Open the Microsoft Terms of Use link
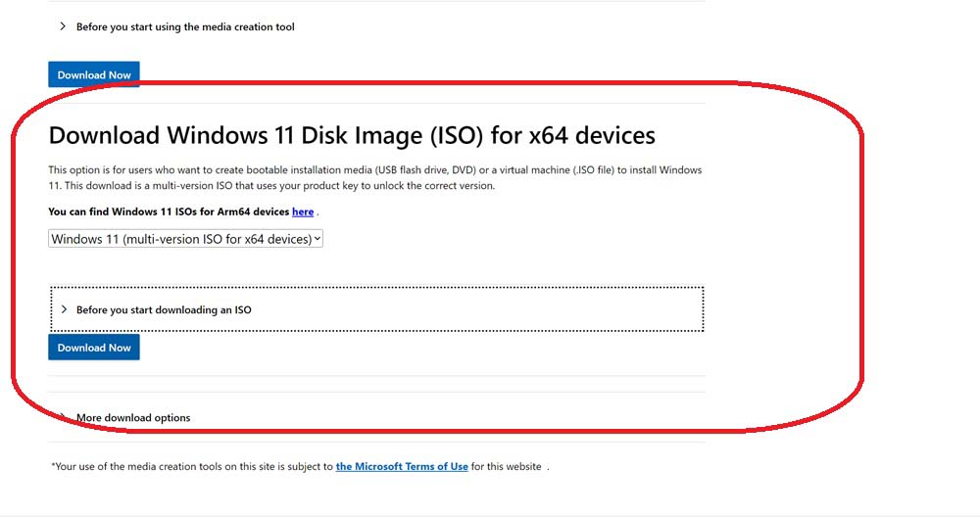 click(x=402, y=467)
